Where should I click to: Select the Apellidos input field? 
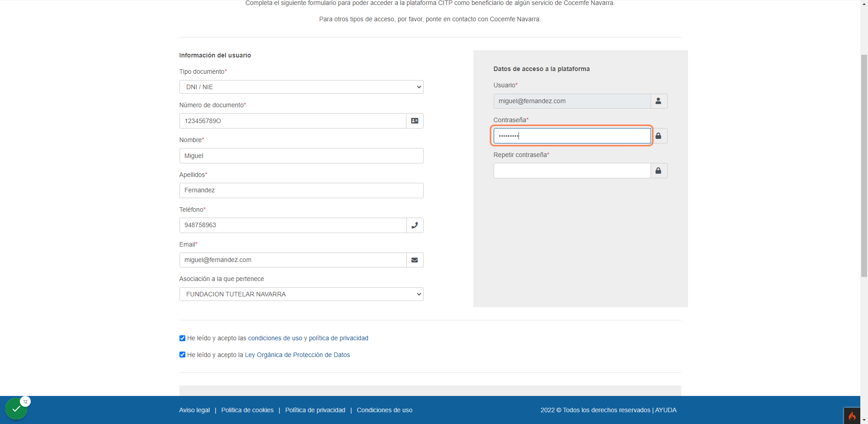point(301,191)
